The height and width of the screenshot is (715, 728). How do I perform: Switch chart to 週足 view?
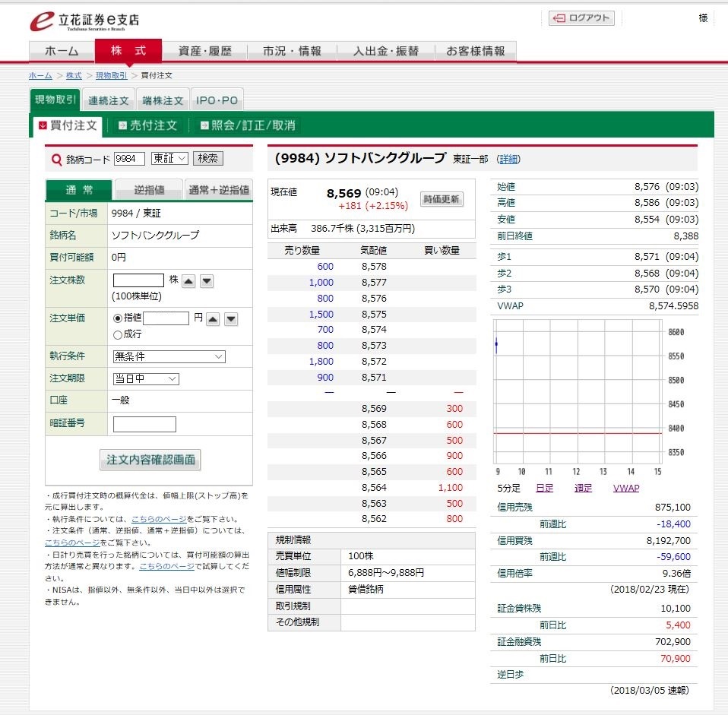[x=583, y=488]
